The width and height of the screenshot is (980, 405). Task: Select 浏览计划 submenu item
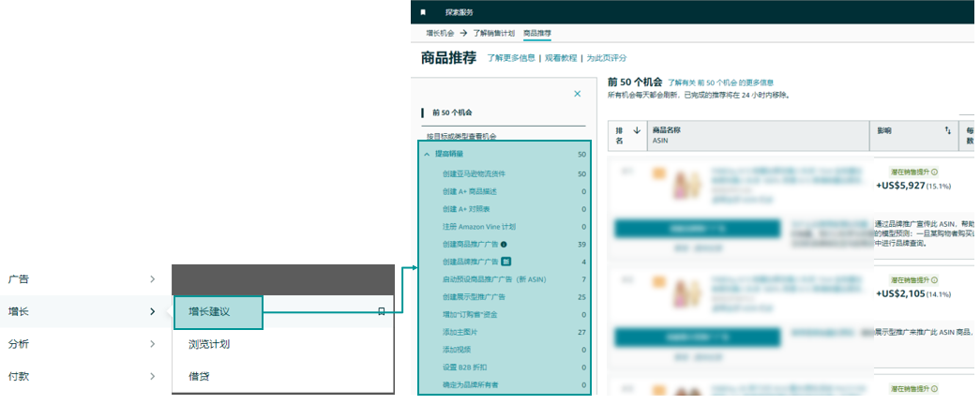pos(209,344)
